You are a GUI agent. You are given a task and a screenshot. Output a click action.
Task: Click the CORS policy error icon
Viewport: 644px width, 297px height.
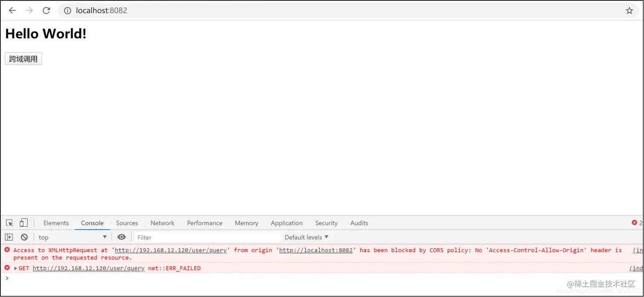(7, 250)
